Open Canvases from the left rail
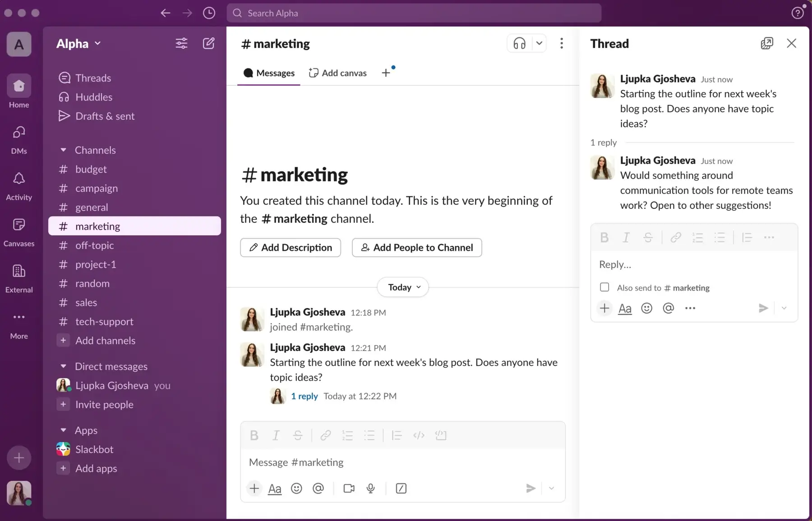The image size is (812, 521). point(19,232)
